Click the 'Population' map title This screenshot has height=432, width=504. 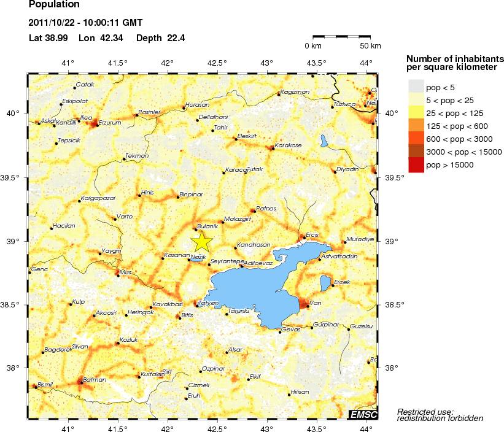tap(55, 6)
